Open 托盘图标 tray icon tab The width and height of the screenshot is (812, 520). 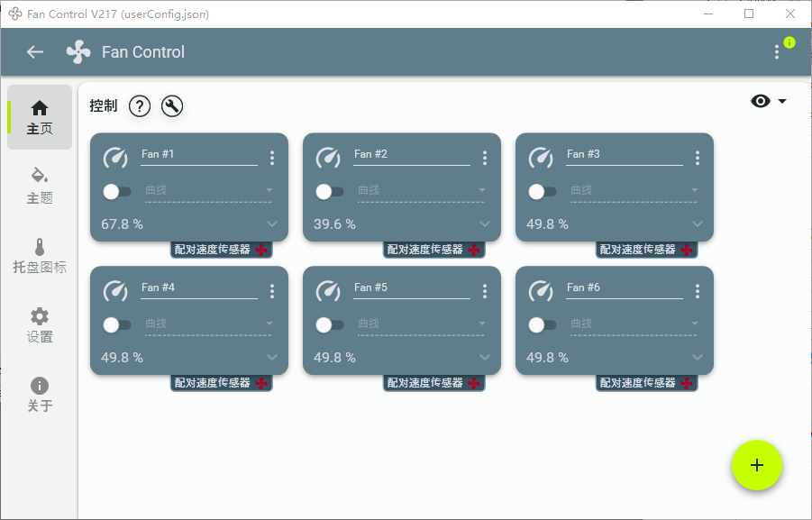pyautogui.click(x=40, y=256)
